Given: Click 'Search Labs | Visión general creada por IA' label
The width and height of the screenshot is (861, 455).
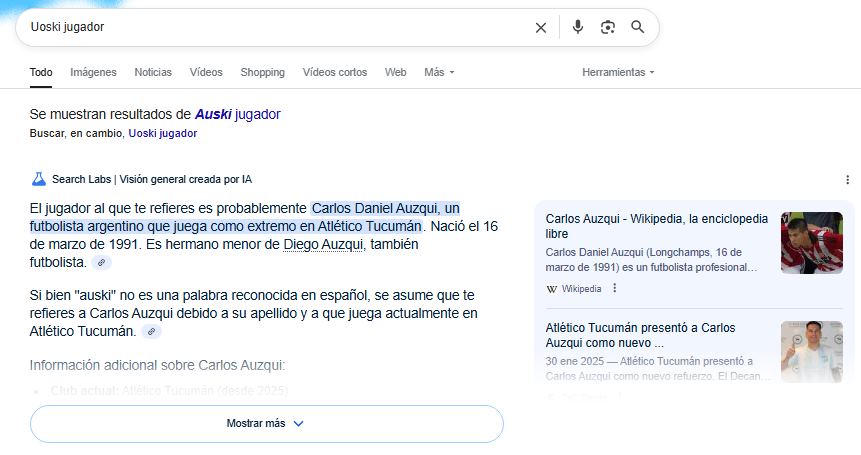Looking at the screenshot, I should coord(152,179).
